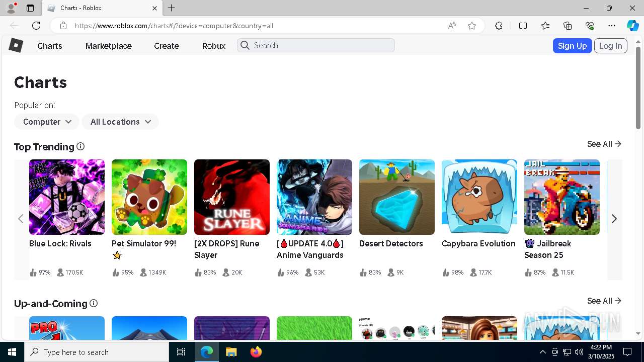Open the Marketplace nav item
The height and width of the screenshot is (362, 644).
(x=109, y=46)
